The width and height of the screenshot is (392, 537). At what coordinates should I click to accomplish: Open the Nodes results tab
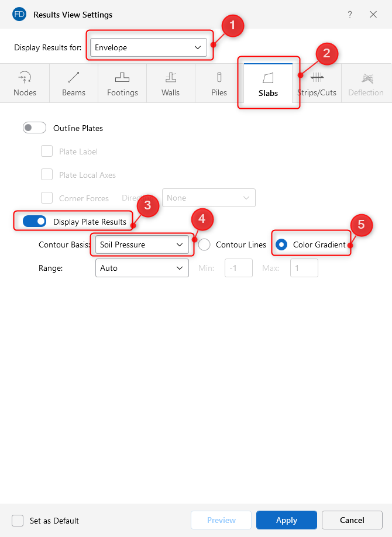[25, 83]
